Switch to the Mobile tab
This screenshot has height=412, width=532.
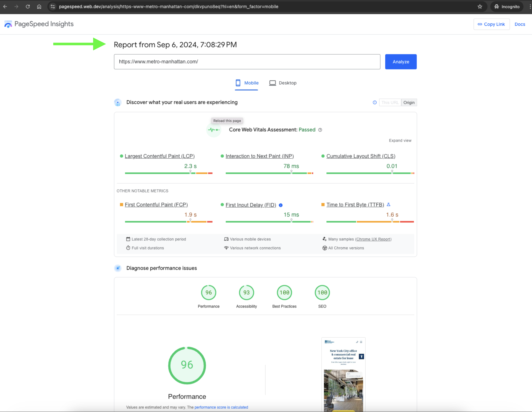click(x=246, y=83)
